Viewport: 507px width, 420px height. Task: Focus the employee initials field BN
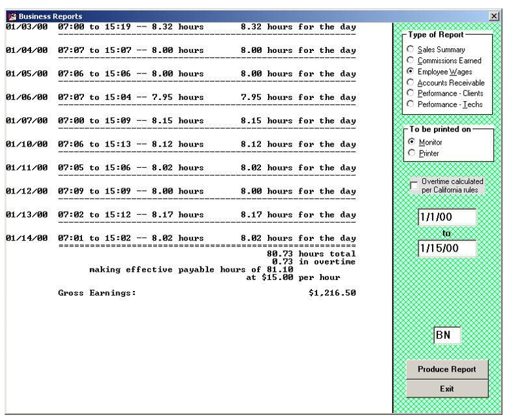pyautogui.click(x=447, y=335)
